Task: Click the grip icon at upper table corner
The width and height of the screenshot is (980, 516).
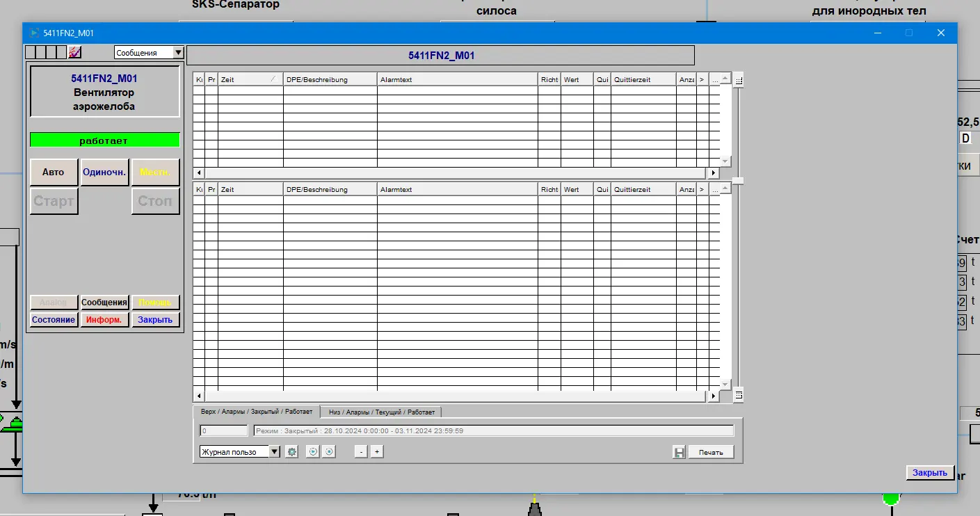Action: pos(739,80)
